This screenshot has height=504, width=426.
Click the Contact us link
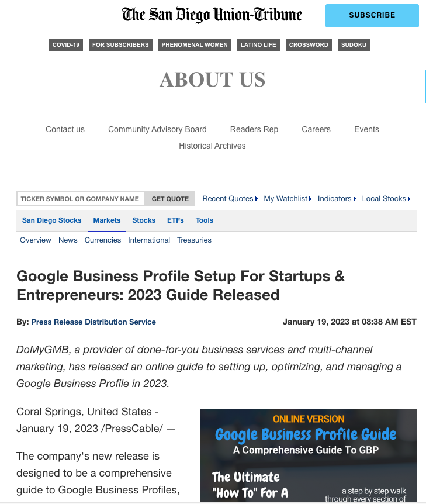(x=65, y=129)
